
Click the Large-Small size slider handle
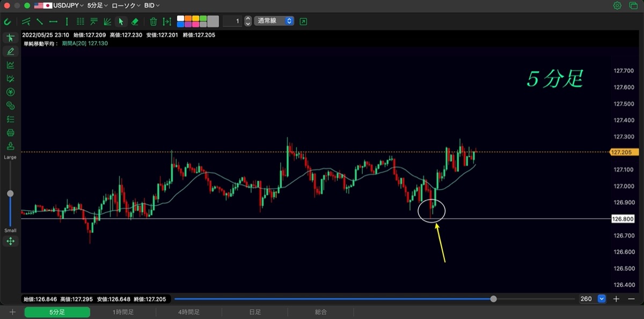click(10, 194)
